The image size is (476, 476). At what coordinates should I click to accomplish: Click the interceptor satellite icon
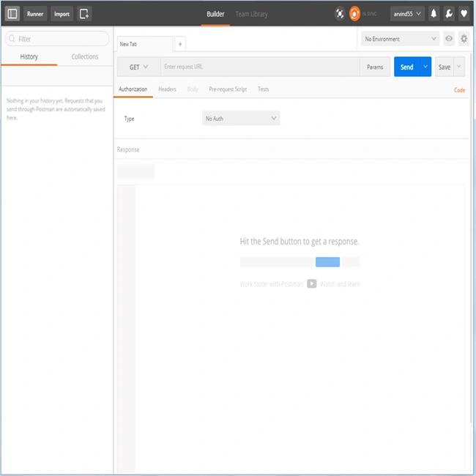[340, 14]
